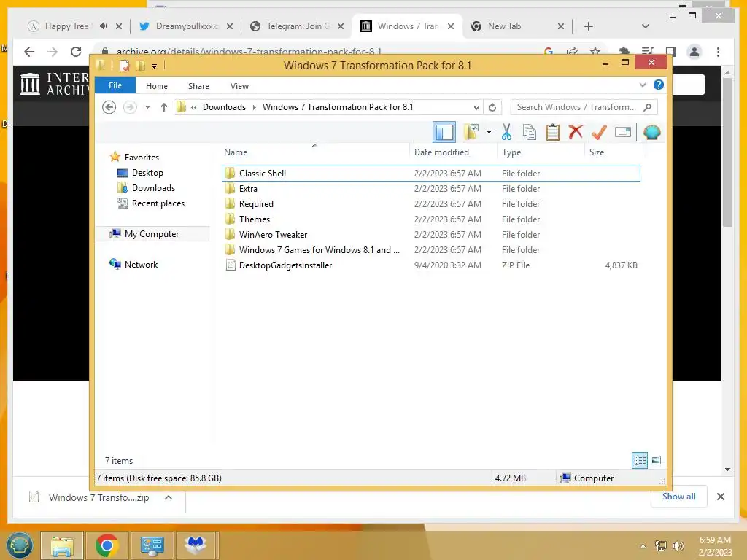Select the WinAero Tweaker folder

(x=430, y=234)
